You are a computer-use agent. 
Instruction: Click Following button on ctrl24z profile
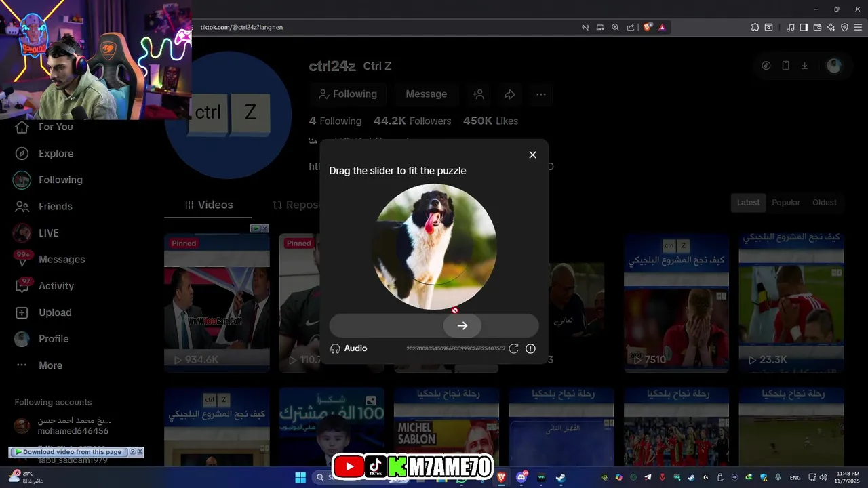pyautogui.click(x=348, y=94)
